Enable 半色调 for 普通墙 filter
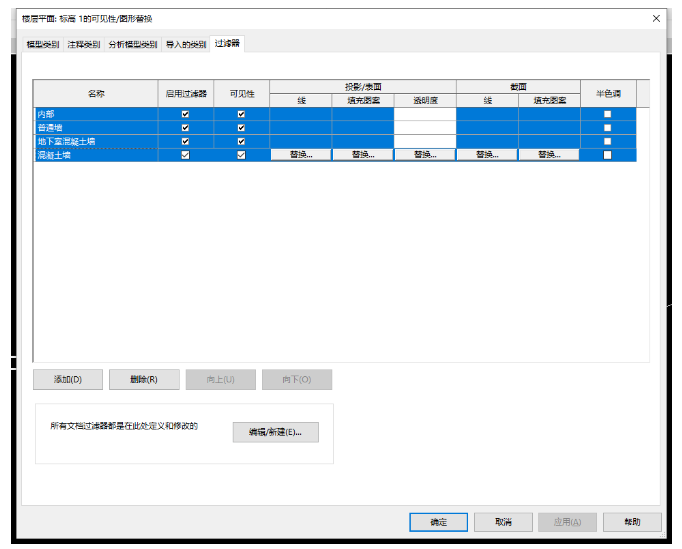682x549 pixels. coord(608,128)
